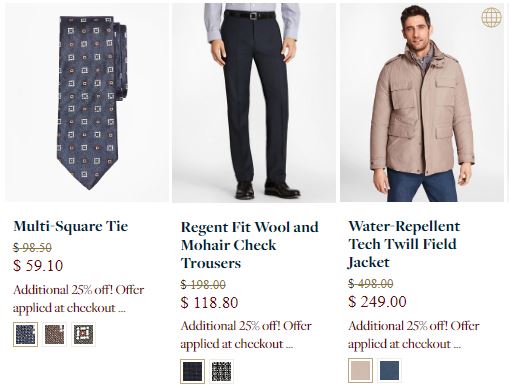Choose the grey square-pattern tie swatch

click(x=83, y=334)
